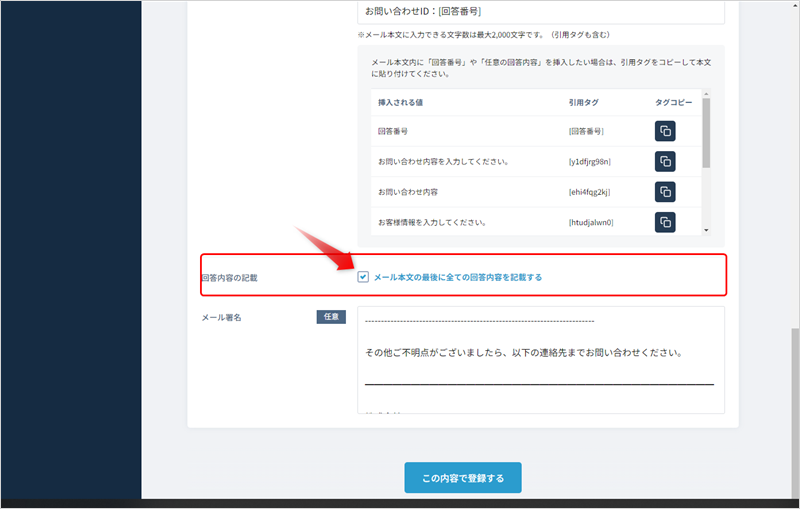Select the [y1dfjrg98n] tag text
Viewport: 800px width, 509px height.
click(x=589, y=162)
